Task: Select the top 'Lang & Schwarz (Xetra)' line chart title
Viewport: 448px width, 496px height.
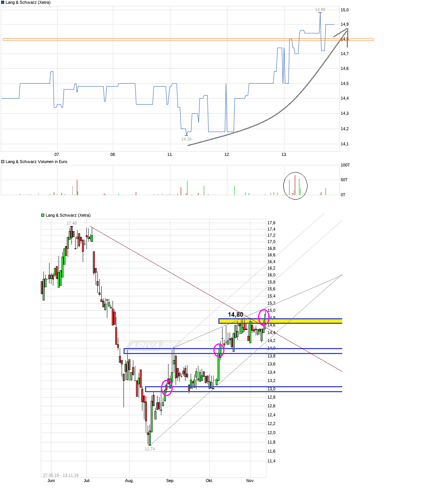Action: (28, 2)
